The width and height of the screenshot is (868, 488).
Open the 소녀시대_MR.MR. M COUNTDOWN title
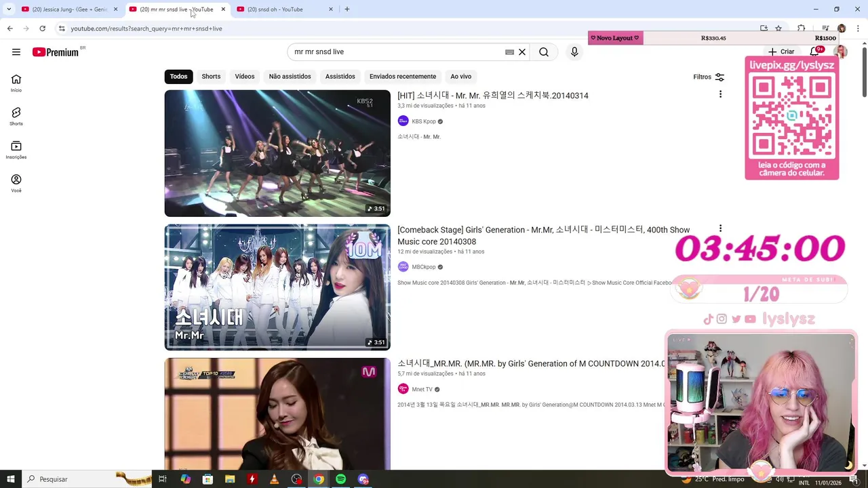(531, 364)
